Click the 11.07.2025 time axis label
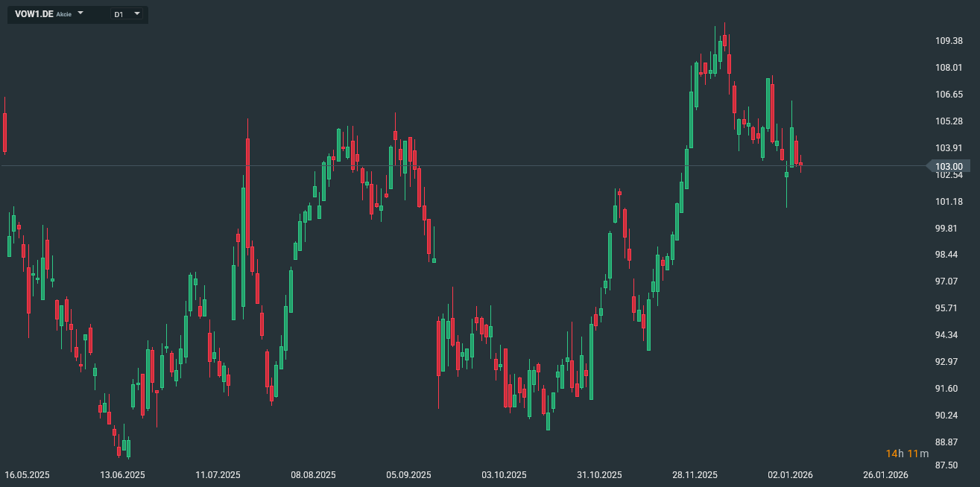Image resolution: width=980 pixels, height=487 pixels. coord(218,475)
